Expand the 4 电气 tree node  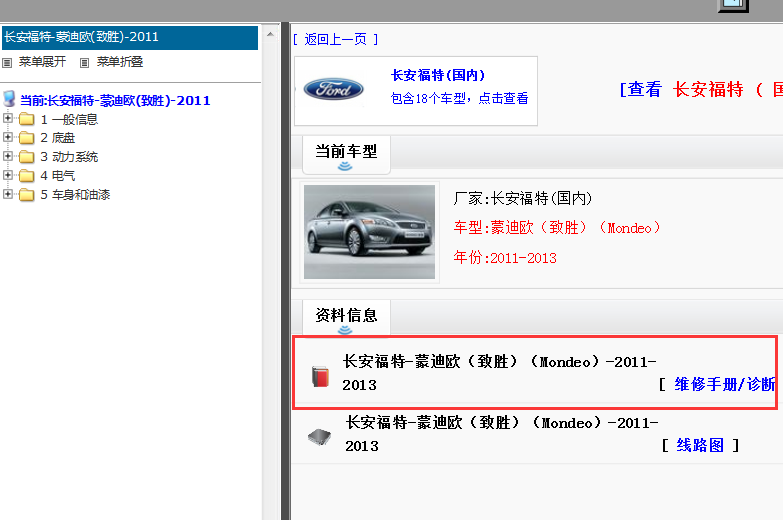pyautogui.click(x=7, y=175)
